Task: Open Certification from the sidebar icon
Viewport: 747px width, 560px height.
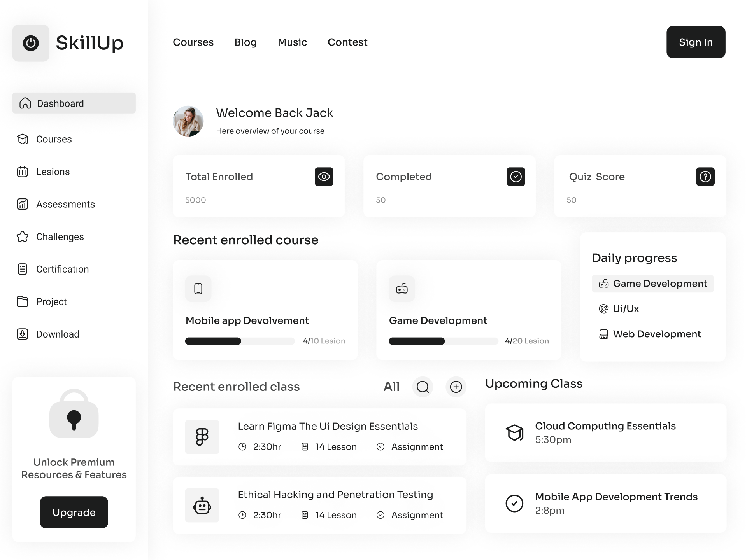Action: coord(23,269)
